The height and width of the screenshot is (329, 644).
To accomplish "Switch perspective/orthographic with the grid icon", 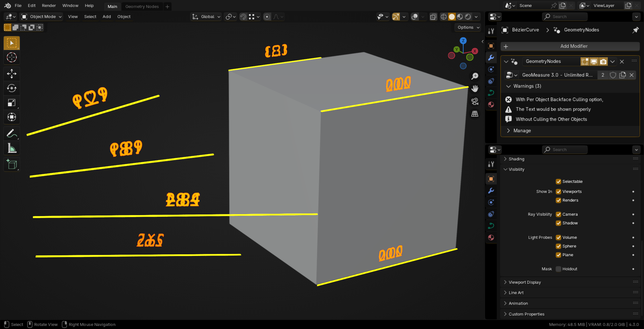I will [475, 114].
